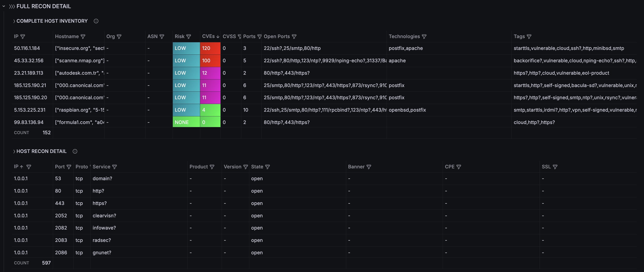Open the Host Recon Detail panel title menu
The image size is (644, 272).
coord(41,151)
